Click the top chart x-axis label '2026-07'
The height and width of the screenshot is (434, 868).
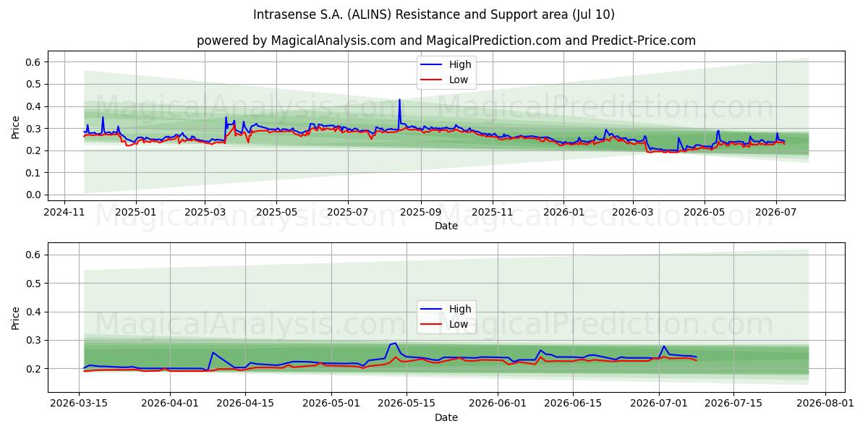[x=775, y=212]
